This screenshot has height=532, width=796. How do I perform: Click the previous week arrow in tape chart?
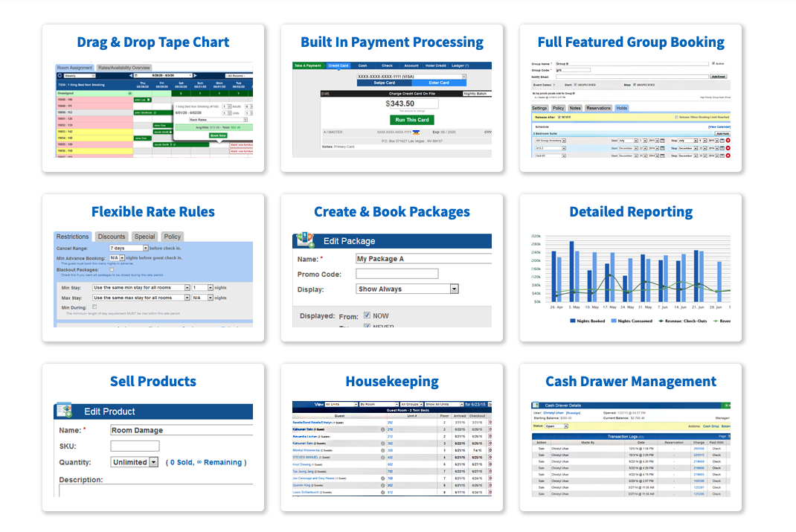pos(131,76)
